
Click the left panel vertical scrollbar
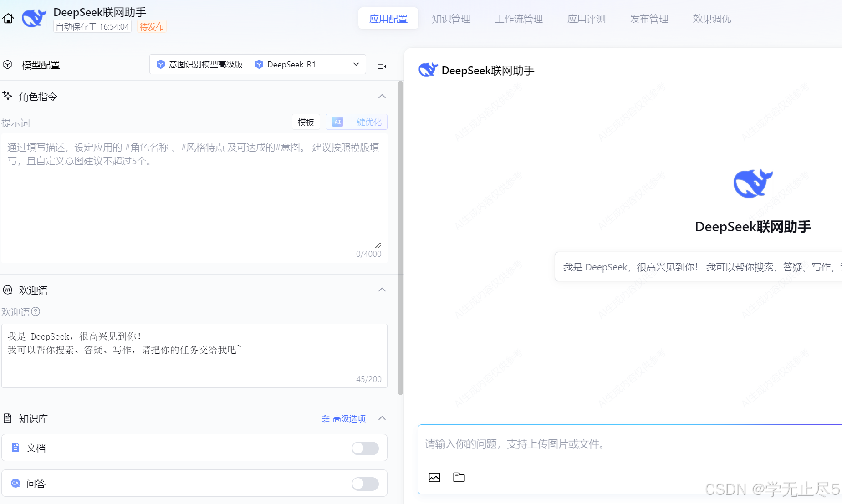401,238
